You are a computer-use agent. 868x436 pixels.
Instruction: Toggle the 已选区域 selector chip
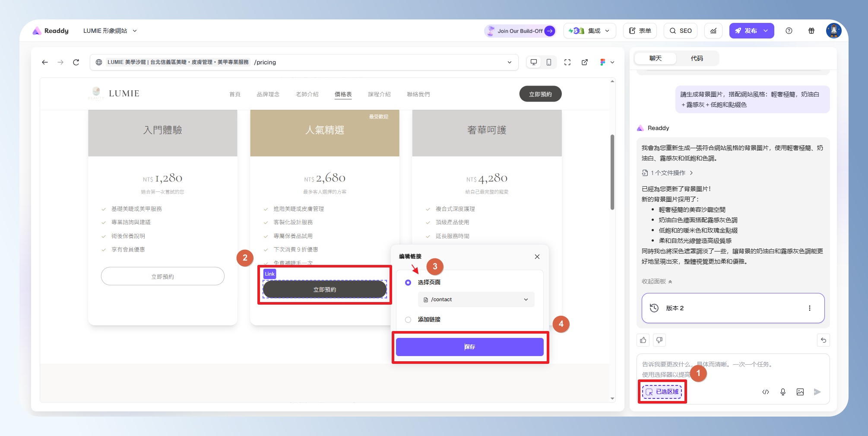(x=662, y=391)
